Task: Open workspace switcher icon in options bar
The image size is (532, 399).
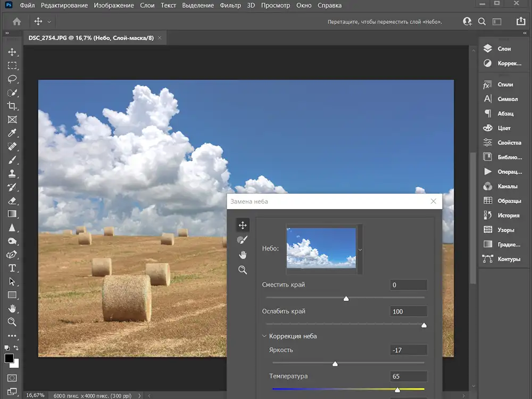Action: (497, 22)
